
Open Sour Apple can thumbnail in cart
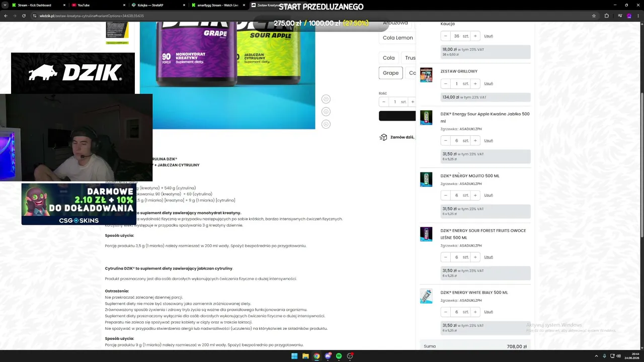426,118
